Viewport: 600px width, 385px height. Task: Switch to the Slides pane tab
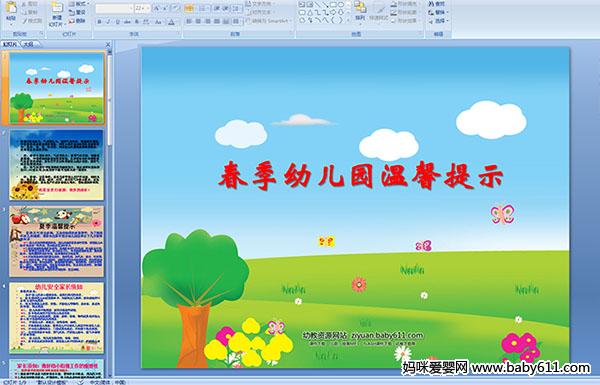pyautogui.click(x=10, y=44)
